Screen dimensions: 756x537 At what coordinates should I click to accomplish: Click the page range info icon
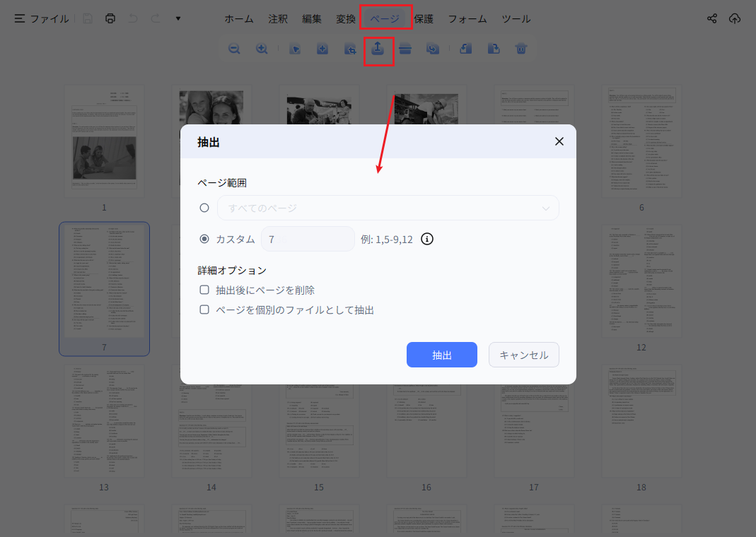tap(427, 239)
